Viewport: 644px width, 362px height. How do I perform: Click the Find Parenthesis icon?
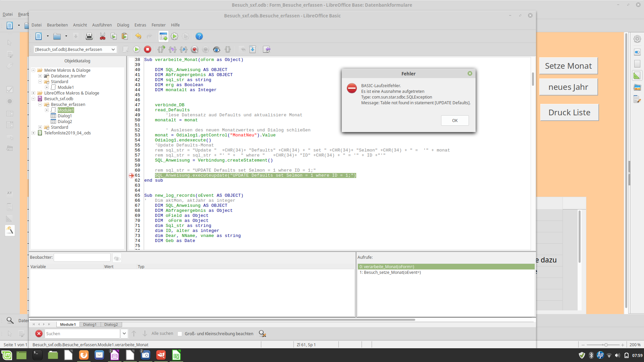click(x=228, y=50)
